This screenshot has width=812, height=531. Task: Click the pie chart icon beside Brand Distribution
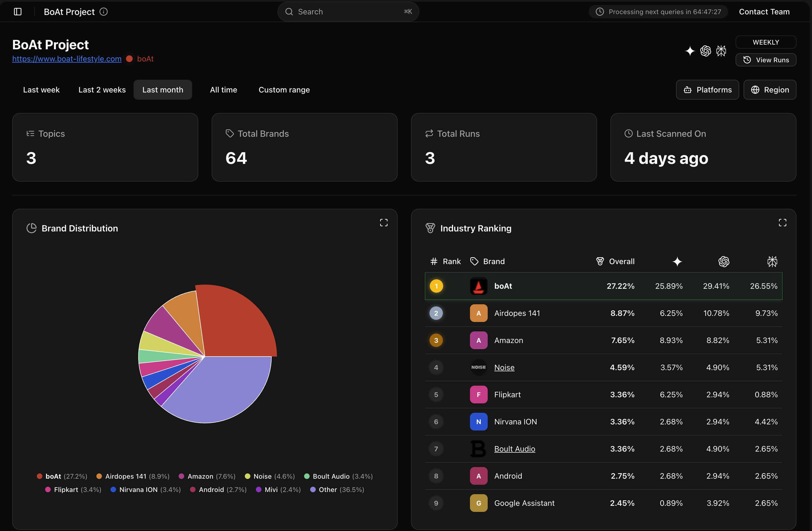pyautogui.click(x=31, y=228)
